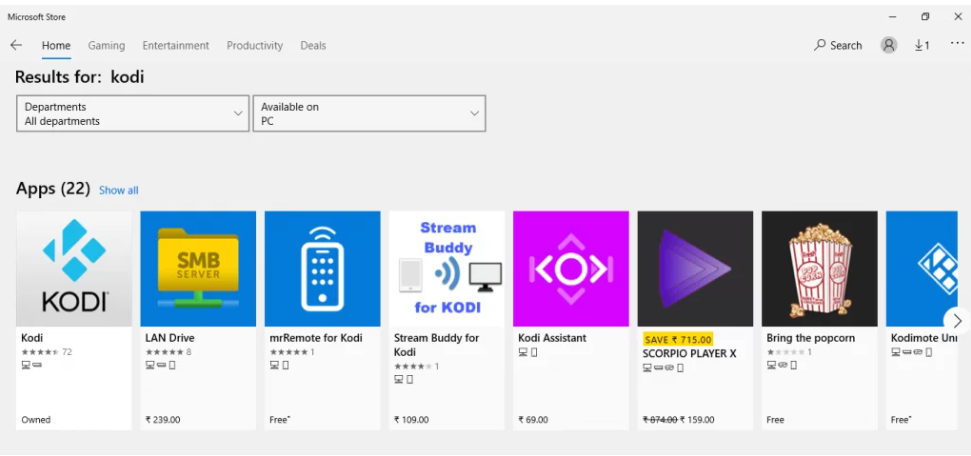Click the Bring the popcorn title
Screen dimensions: 971x456
811,338
